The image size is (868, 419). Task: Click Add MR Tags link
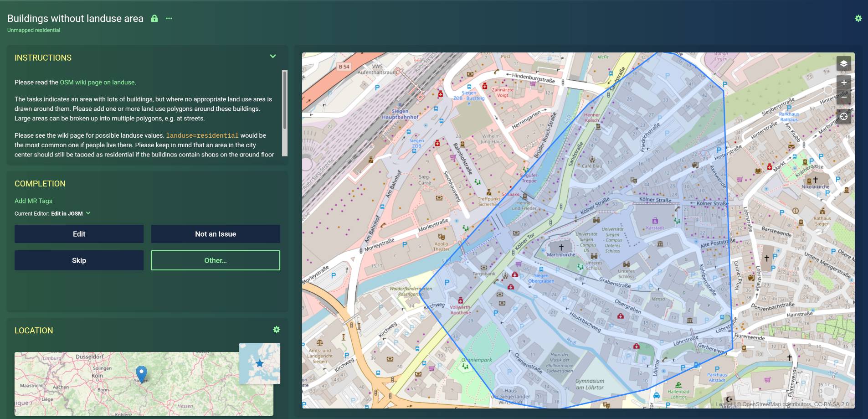click(33, 201)
